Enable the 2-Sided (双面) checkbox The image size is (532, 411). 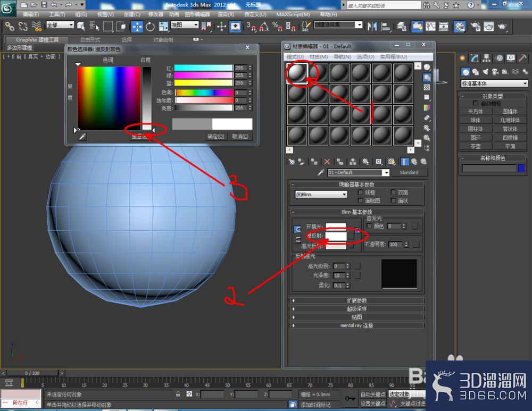pos(393,192)
